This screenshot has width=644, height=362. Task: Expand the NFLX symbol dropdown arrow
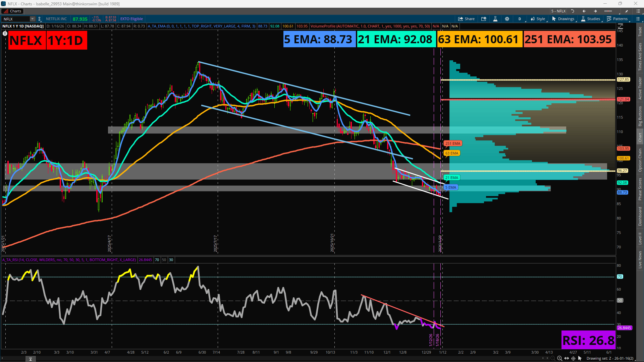pyautogui.click(x=33, y=19)
